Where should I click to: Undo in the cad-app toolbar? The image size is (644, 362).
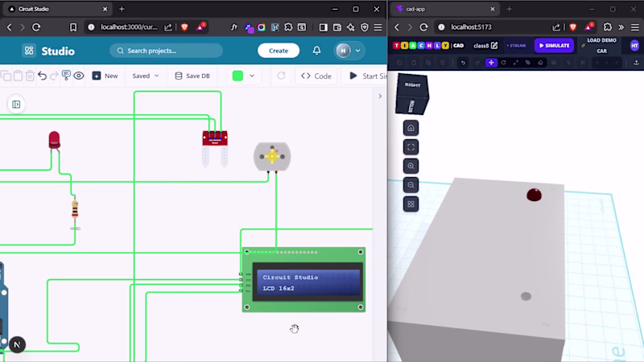click(463, 63)
